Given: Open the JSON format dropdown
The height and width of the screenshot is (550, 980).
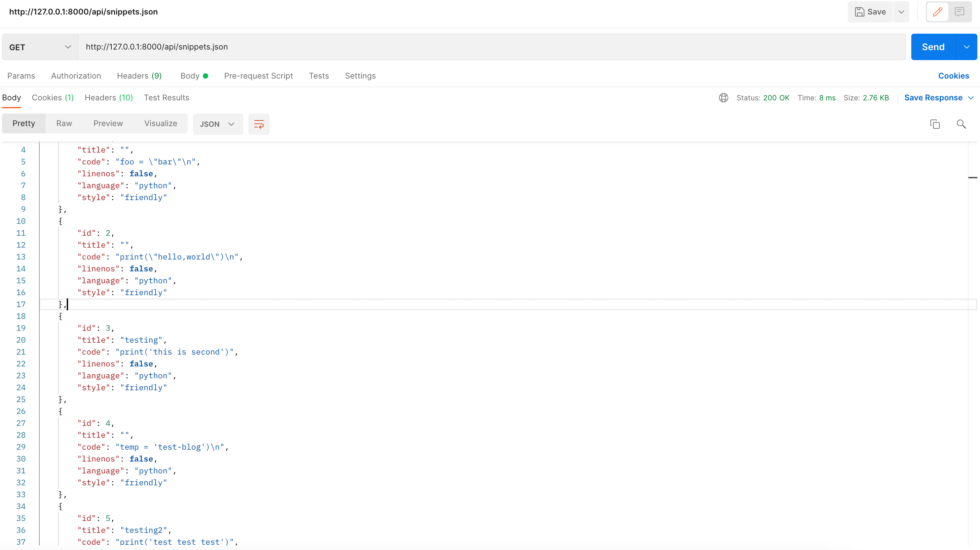Looking at the screenshot, I should (x=217, y=124).
